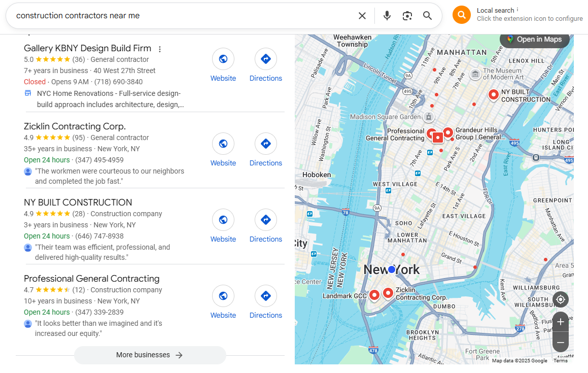Screen dimensions: 588x373
Task: Zoom out on the map
Action: pos(560,343)
